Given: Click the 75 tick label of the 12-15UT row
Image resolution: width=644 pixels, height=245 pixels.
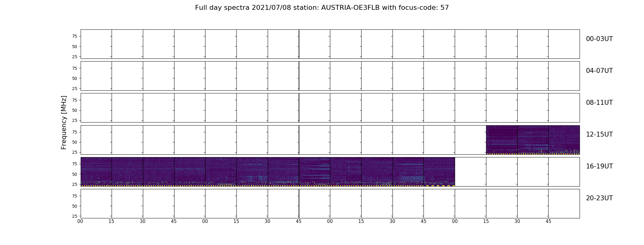Looking at the screenshot, I should click(75, 132).
